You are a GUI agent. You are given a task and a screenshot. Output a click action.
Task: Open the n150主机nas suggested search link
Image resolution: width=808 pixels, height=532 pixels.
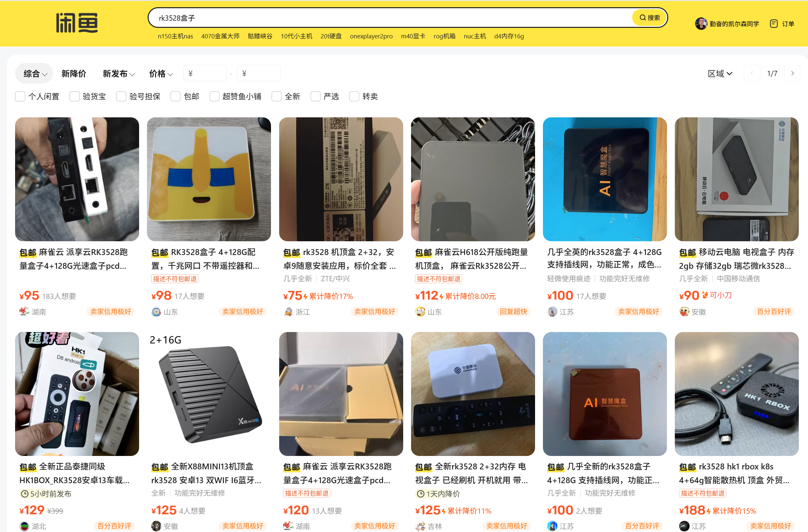tap(175, 36)
